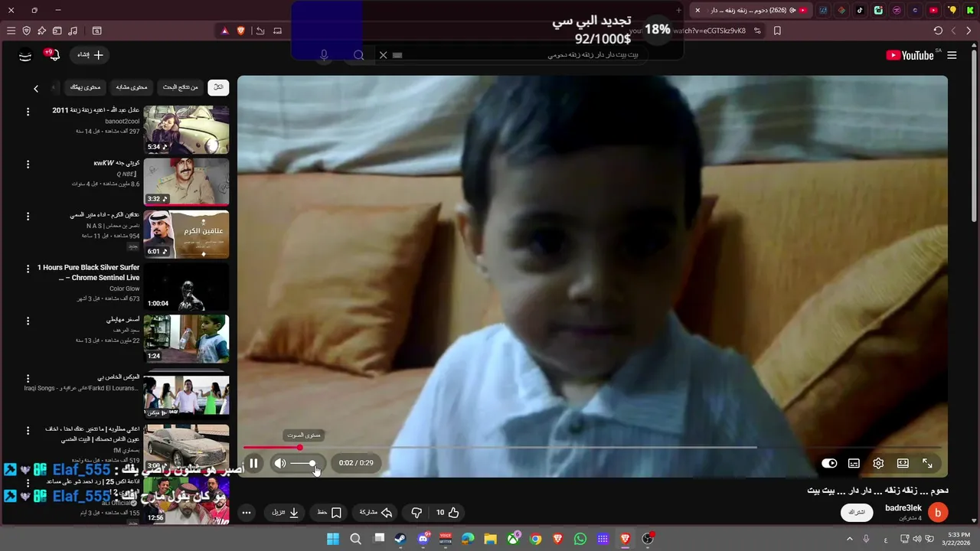Open options for 'عناقين الكرم' sidebar video
Screen dimensions: 980x551
coord(28,217)
